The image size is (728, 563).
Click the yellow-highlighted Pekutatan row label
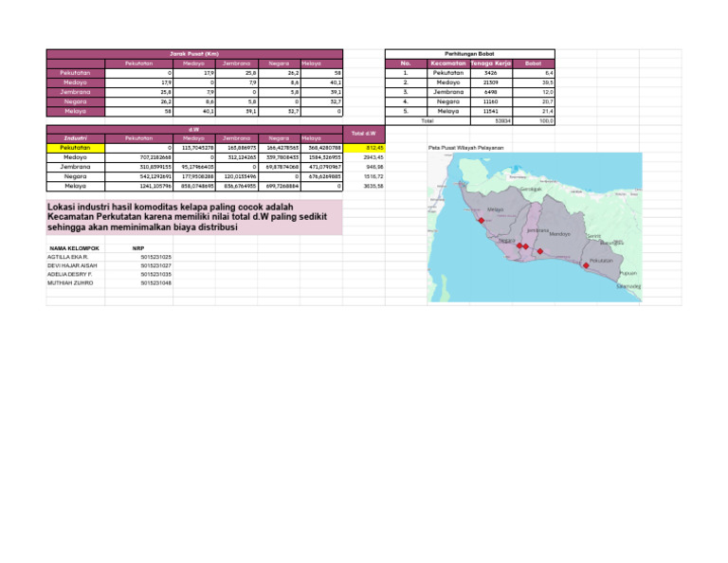click(75, 148)
